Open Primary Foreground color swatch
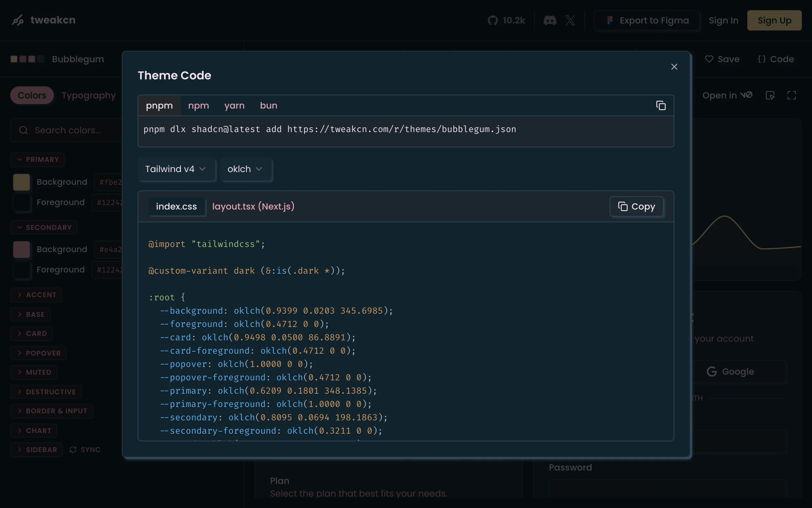 22,203
